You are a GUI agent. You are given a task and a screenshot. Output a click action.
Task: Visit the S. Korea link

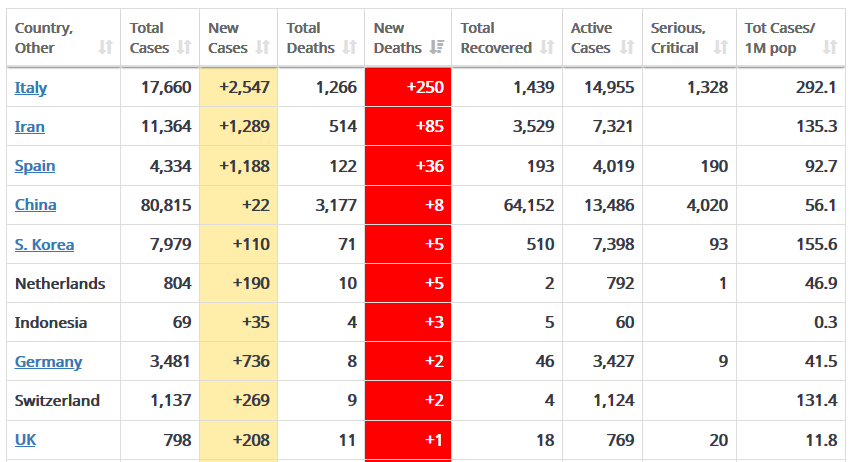coord(44,244)
